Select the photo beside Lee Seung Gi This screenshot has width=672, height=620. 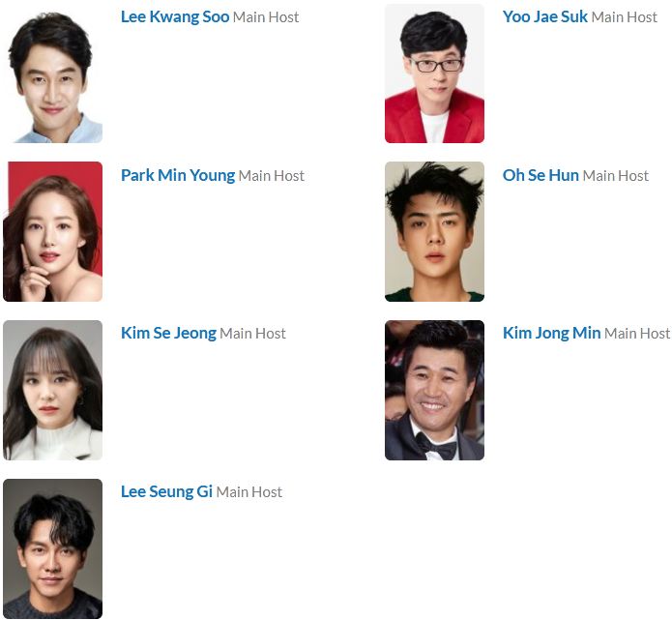pos(53,548)
